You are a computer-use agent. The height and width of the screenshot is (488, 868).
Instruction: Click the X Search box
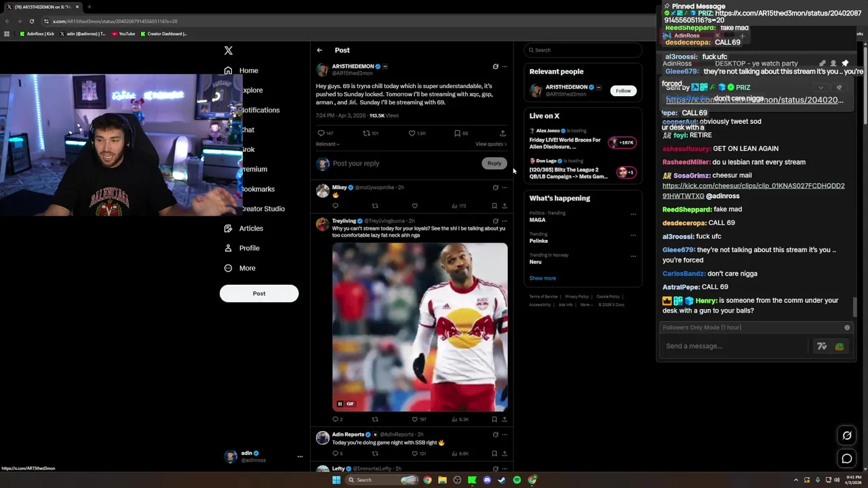tap(583, 50)
